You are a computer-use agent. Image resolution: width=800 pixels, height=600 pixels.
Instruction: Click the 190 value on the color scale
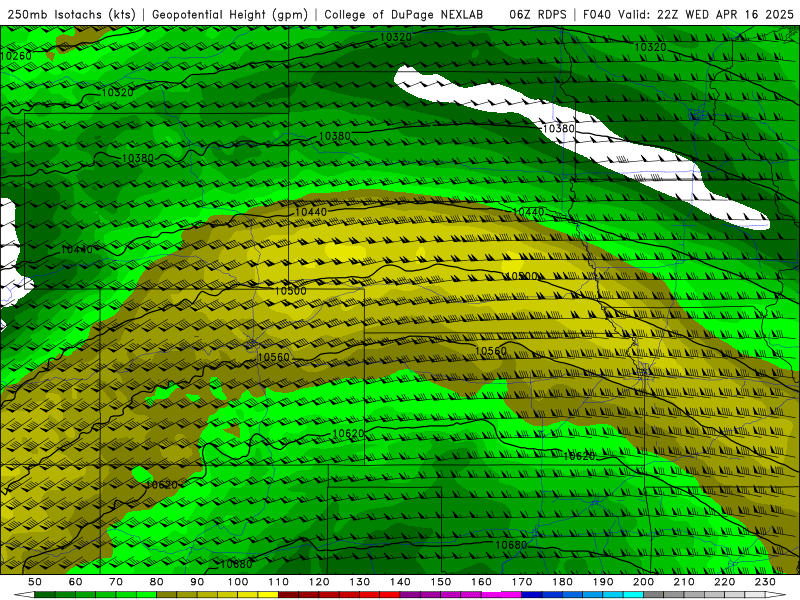(603, 582)
